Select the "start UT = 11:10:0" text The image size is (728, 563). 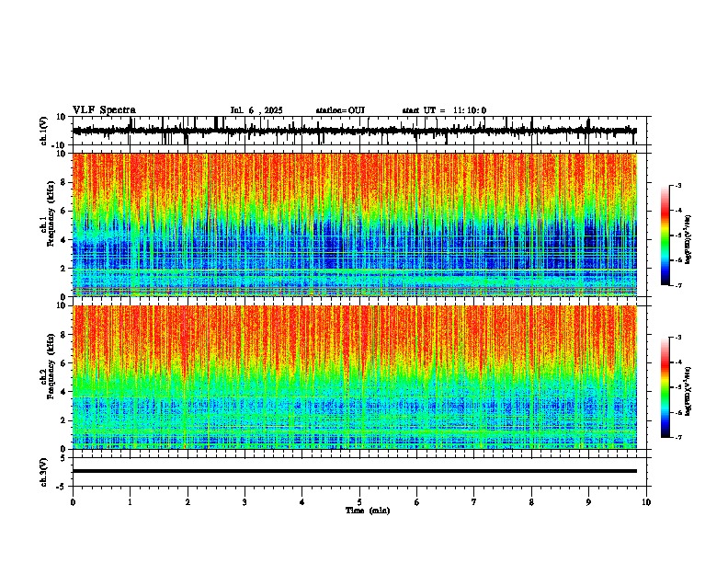pos(444,110)
